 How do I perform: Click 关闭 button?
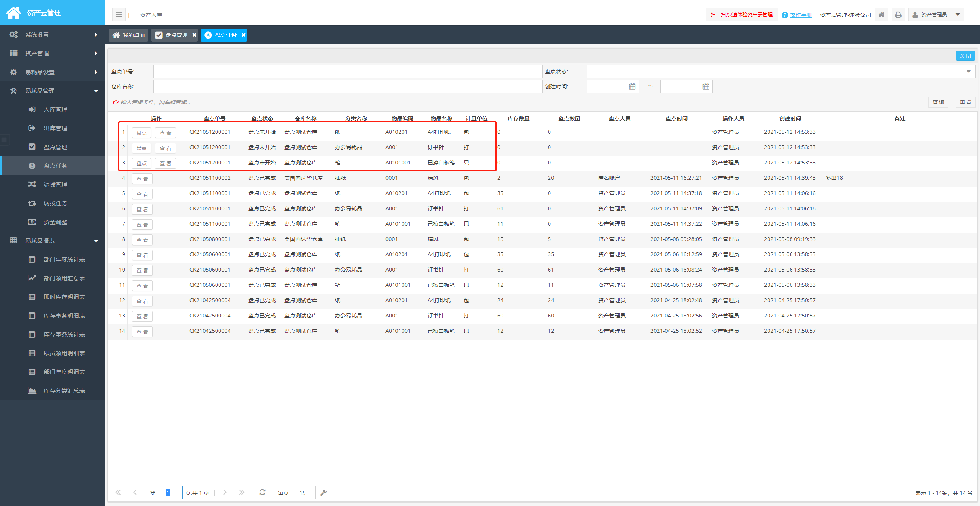(965, 56)
